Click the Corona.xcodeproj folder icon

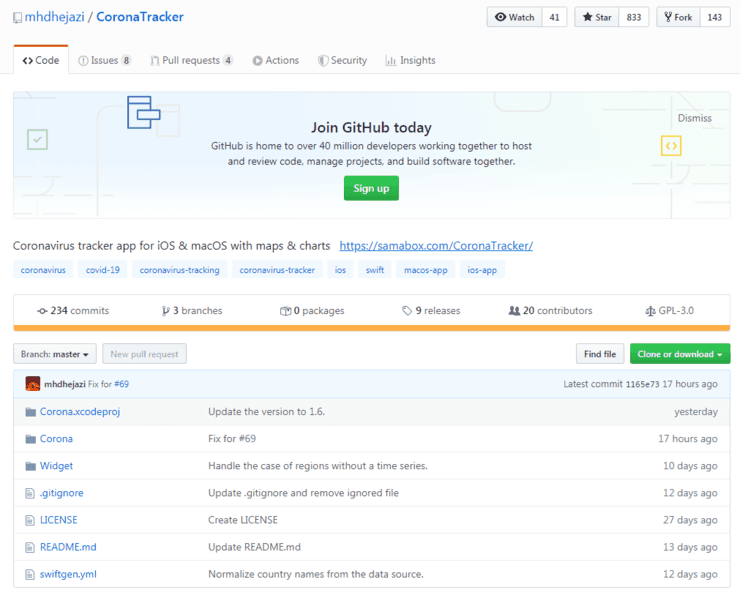(x=31, y=412)
